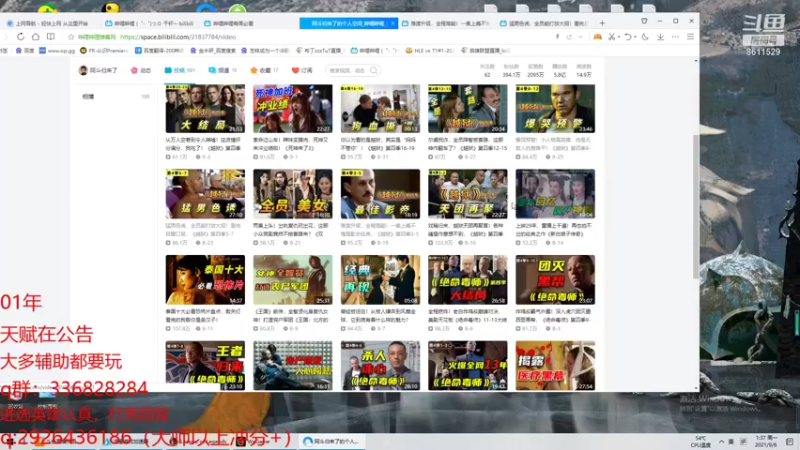Expand the address bar dropdown arrow
Screen dimensions: 800x450
(580, 37)
